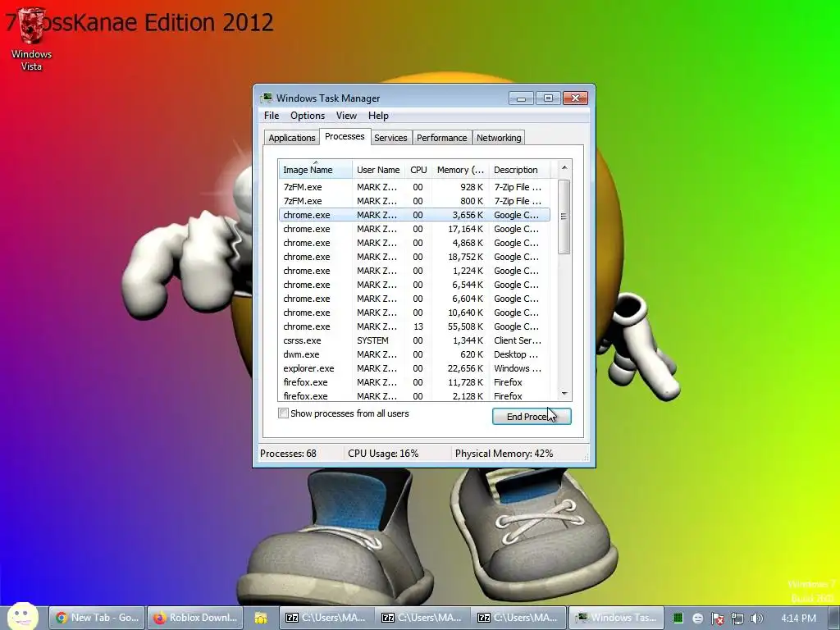
Task: Click the Desktop ... description cell
Action: pyautogui.click(x=516, y=354)
